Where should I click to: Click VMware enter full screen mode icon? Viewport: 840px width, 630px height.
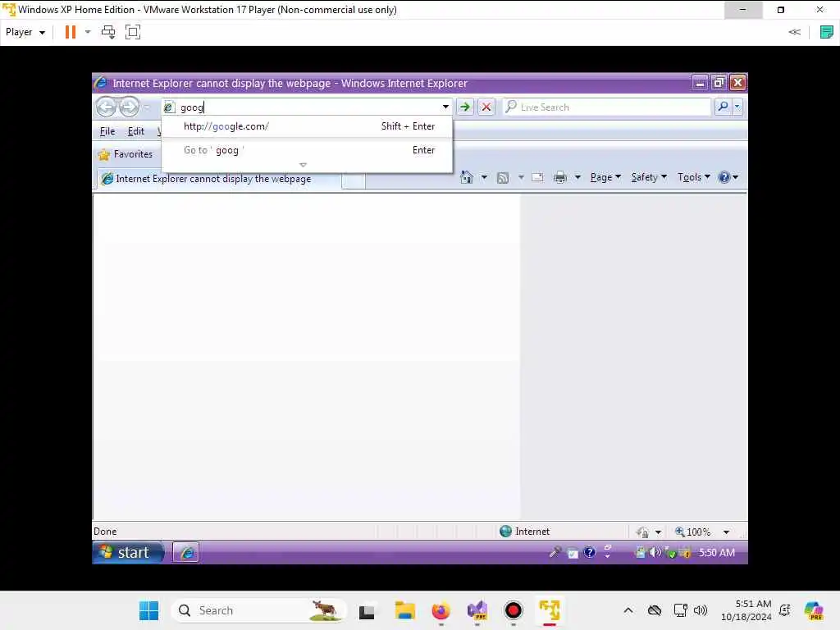tap(132, 32)
